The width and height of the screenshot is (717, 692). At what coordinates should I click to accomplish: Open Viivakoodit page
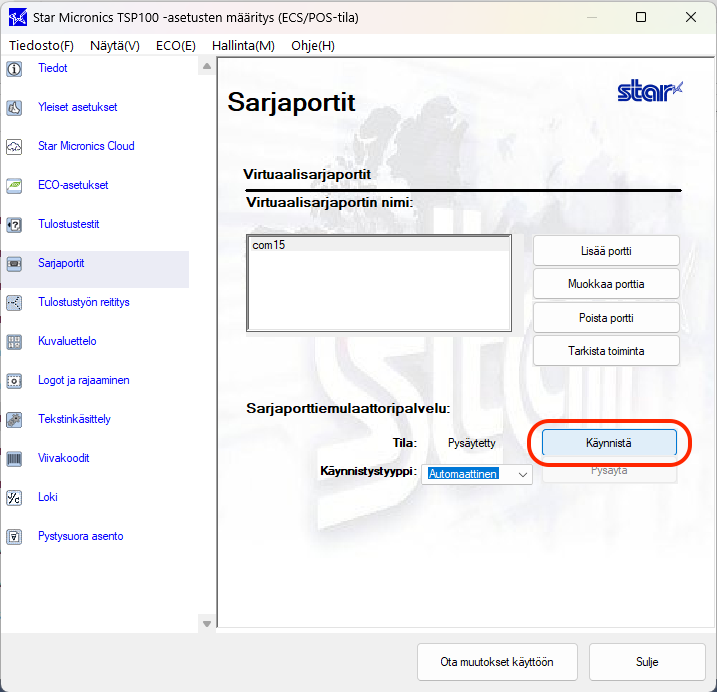(x=64, y=458)
